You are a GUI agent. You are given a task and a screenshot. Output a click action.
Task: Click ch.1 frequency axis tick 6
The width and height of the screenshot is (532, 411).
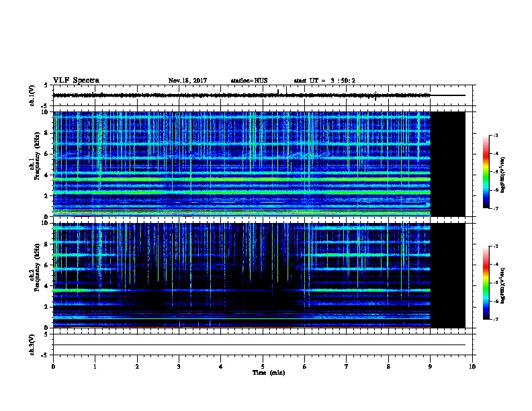point(47,154)
